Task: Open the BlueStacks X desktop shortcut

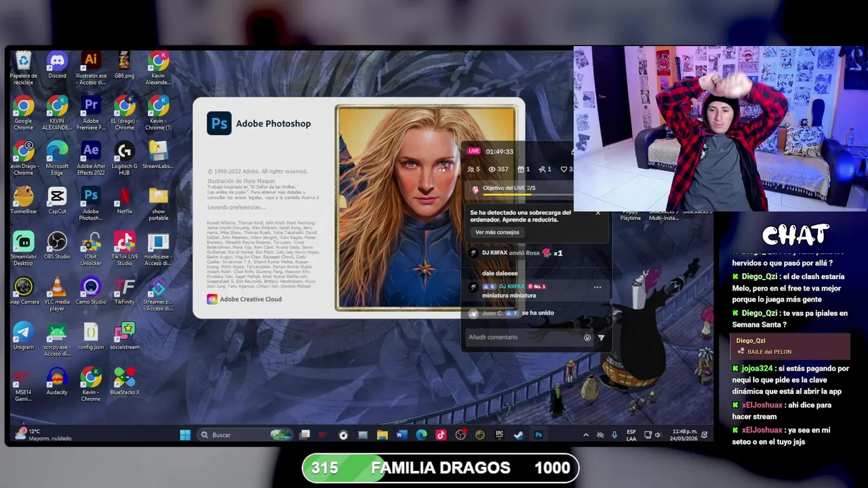Action: pos(124,381)
